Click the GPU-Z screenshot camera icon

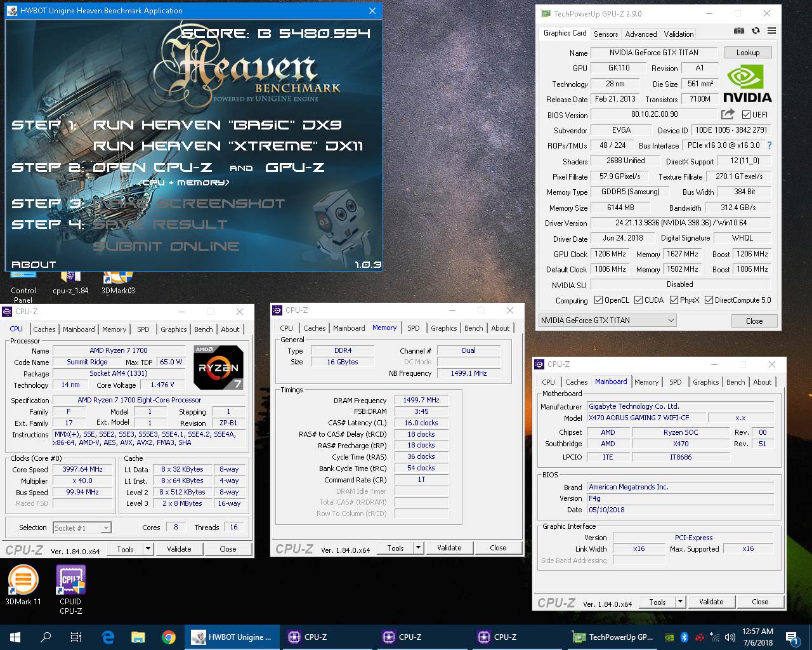739,30
